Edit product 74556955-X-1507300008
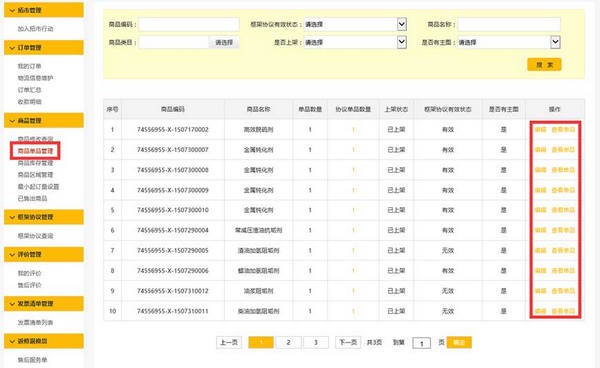 point(540,170)
